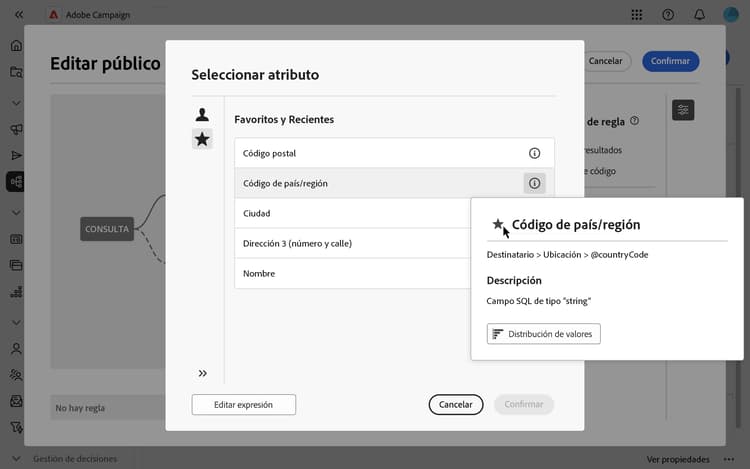Open Distribución de valores

543,334
